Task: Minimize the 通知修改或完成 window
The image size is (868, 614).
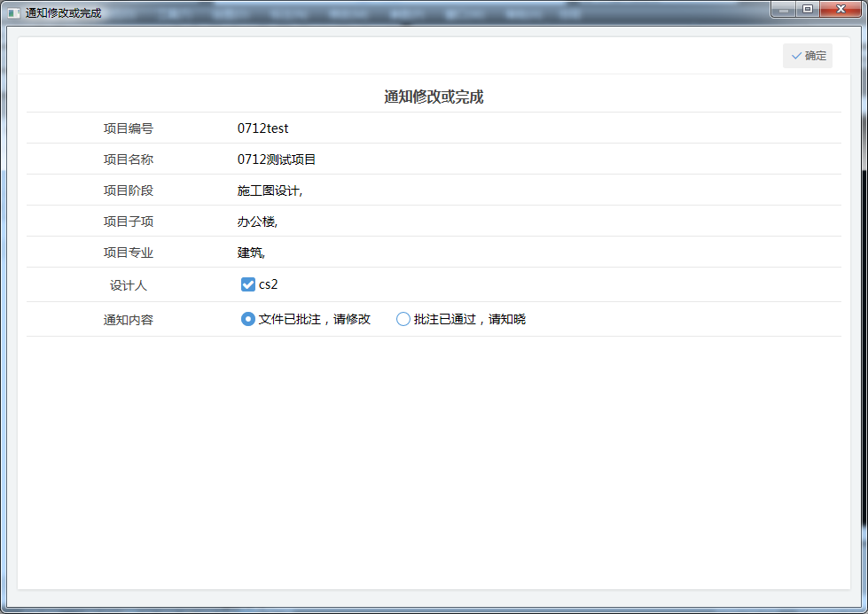Action: (783, 9)
